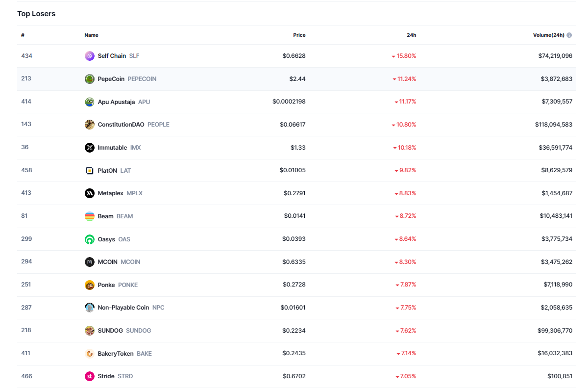Open the Non-Playable Coin link
This screenshot has height=391, width=588.
[123, 308]
